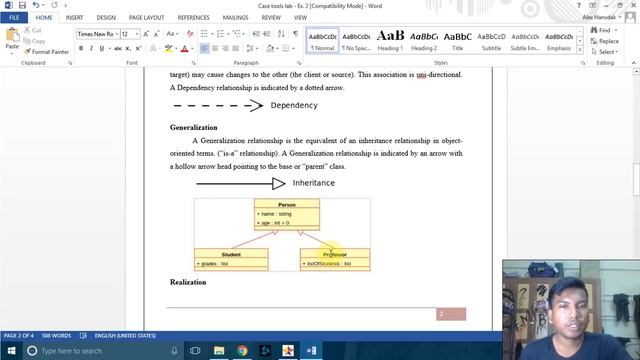Viewport: 640px width, 360px height.
Task: Open text effects and typography
Action: click(153, 49)
